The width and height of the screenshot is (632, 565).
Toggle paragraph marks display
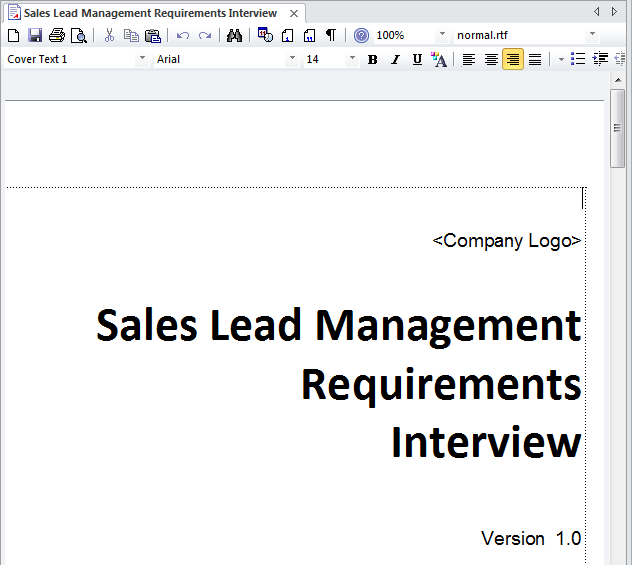[331, 36]
